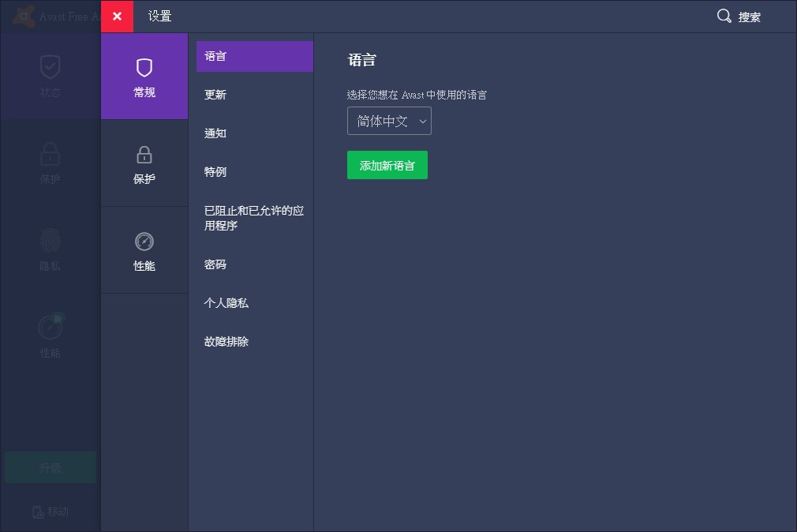Open the 保护 settings padlock icon
797x532 pixels.
(144, 154)
